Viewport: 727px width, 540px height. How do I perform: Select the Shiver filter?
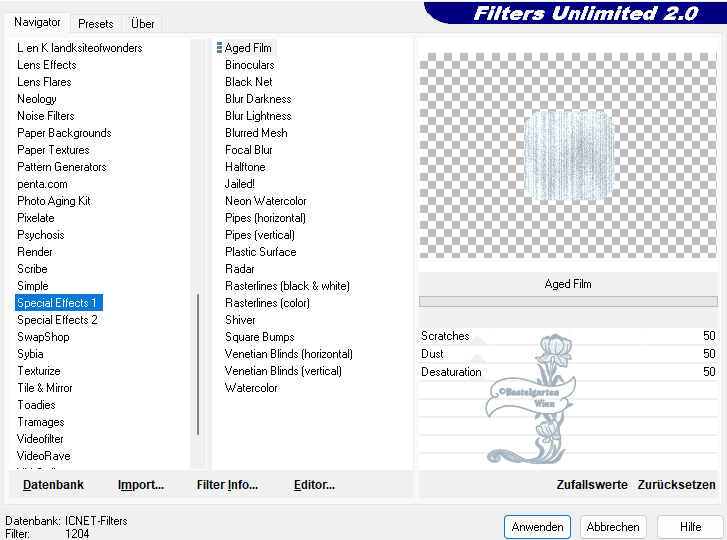pos(240,320)
